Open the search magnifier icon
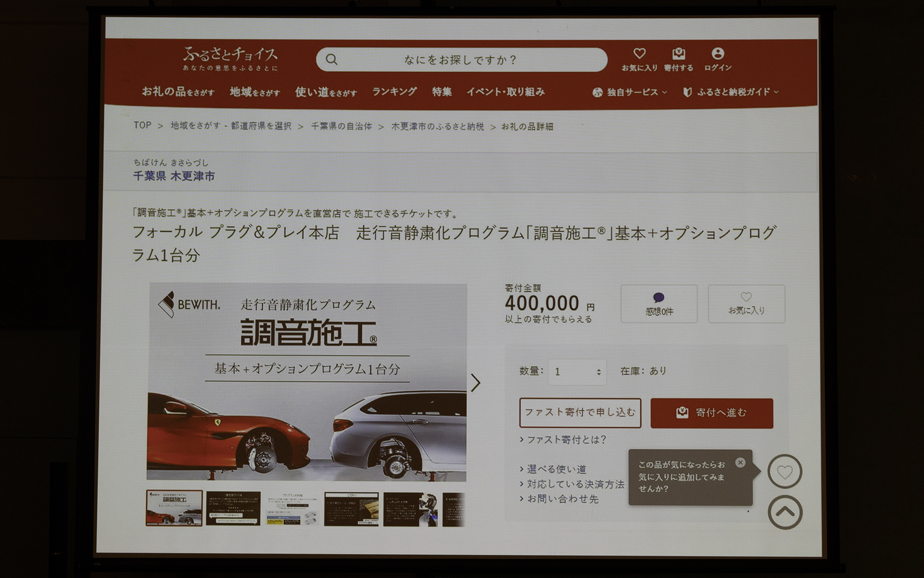The image size is (924, 578). pyautogui.click(x=332, y=59)
